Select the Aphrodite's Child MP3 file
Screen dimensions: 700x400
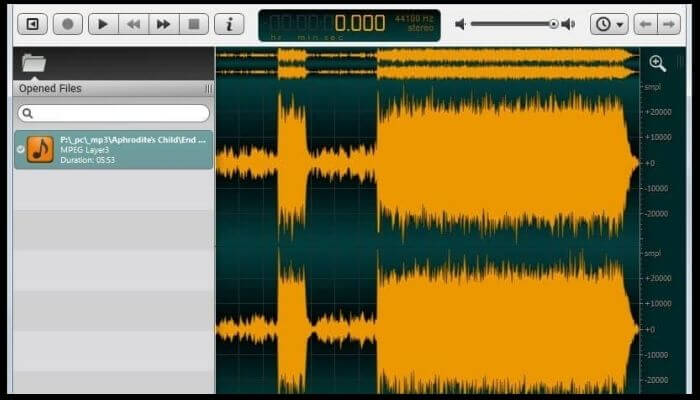(125, 149)
